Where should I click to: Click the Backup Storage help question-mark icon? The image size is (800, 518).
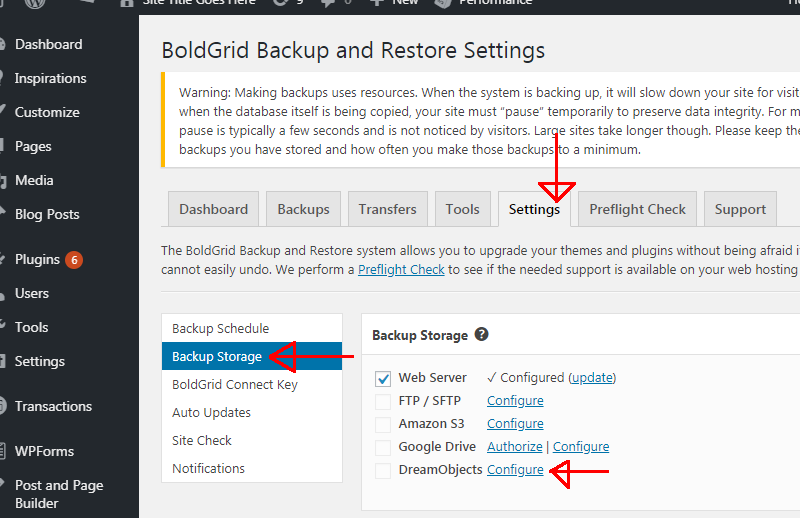click(x=481, y=334)
